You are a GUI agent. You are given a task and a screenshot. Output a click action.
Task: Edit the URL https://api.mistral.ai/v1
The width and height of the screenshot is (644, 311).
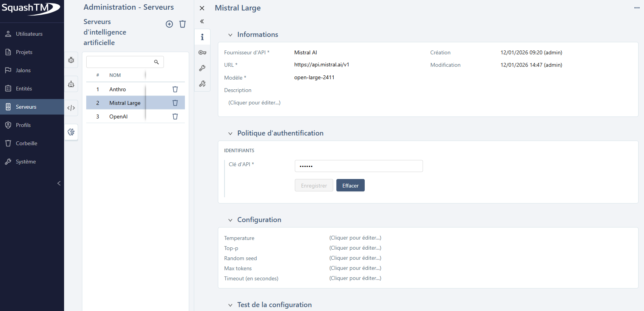click(x=322, y=65)
